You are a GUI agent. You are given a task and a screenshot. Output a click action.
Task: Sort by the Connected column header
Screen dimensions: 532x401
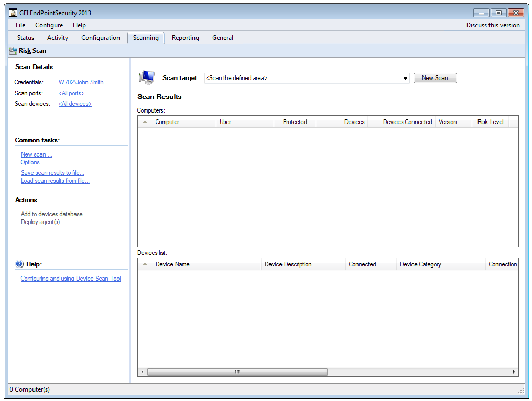371,264
